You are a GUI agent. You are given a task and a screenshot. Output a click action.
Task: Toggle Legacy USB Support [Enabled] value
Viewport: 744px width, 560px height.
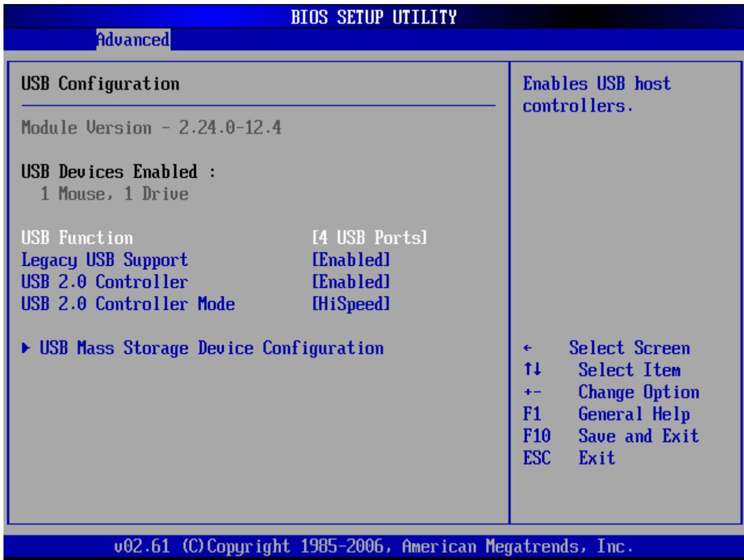(x=350, y=260)
